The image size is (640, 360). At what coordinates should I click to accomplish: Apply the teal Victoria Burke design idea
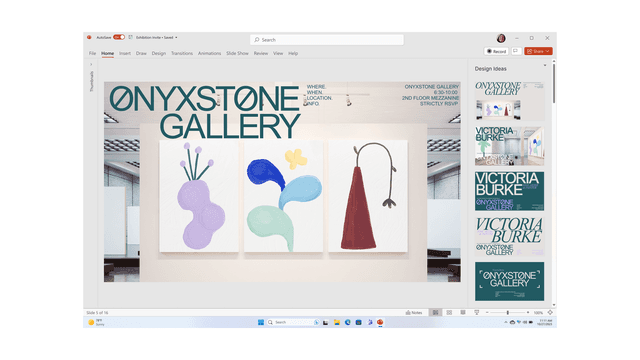point(509,191)
